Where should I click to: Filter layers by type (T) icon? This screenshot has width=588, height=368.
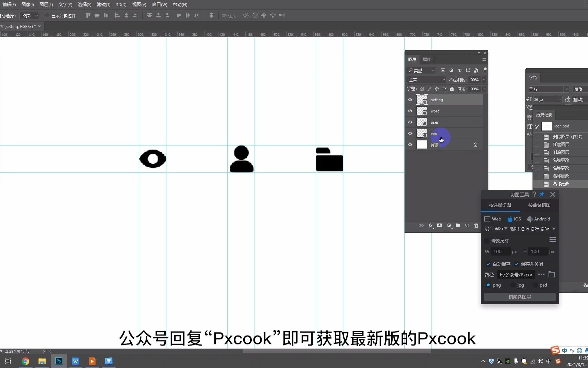459,71
